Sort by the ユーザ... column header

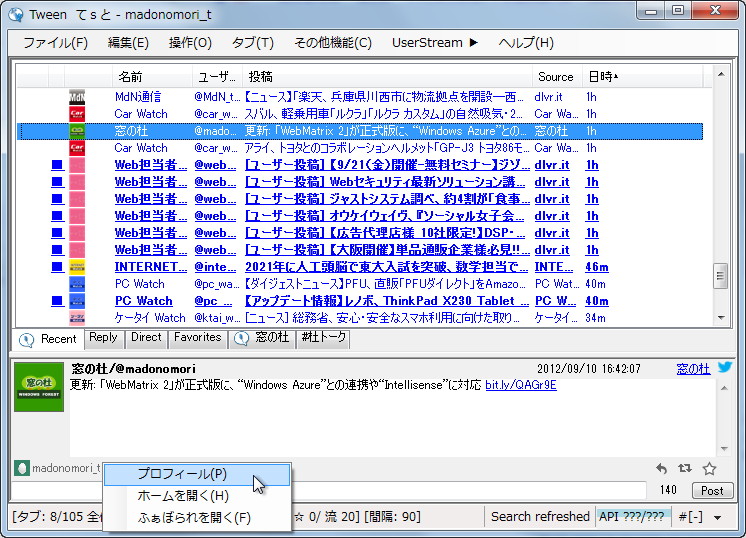click(217, 77)
